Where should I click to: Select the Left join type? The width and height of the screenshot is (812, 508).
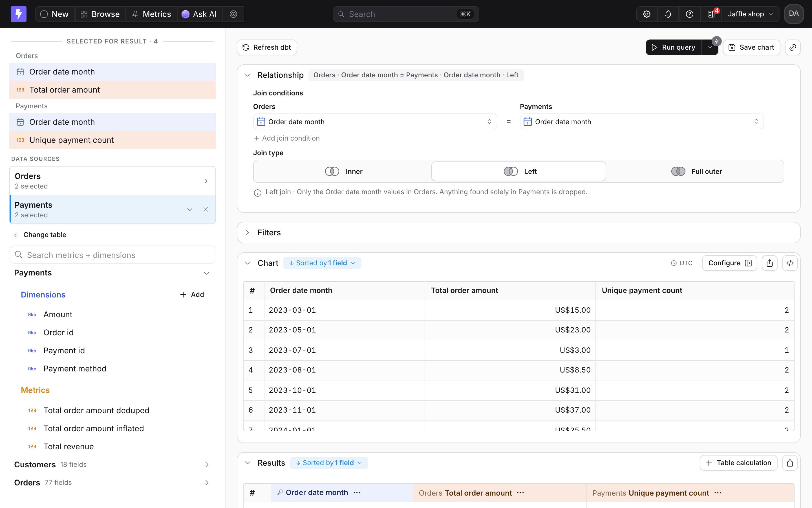[x=518, y=171]
